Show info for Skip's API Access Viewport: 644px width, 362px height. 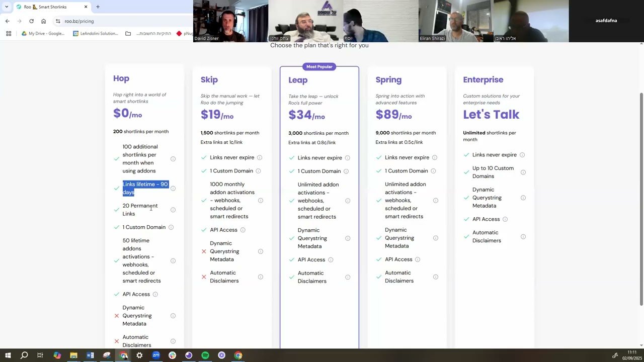point(243,230)
